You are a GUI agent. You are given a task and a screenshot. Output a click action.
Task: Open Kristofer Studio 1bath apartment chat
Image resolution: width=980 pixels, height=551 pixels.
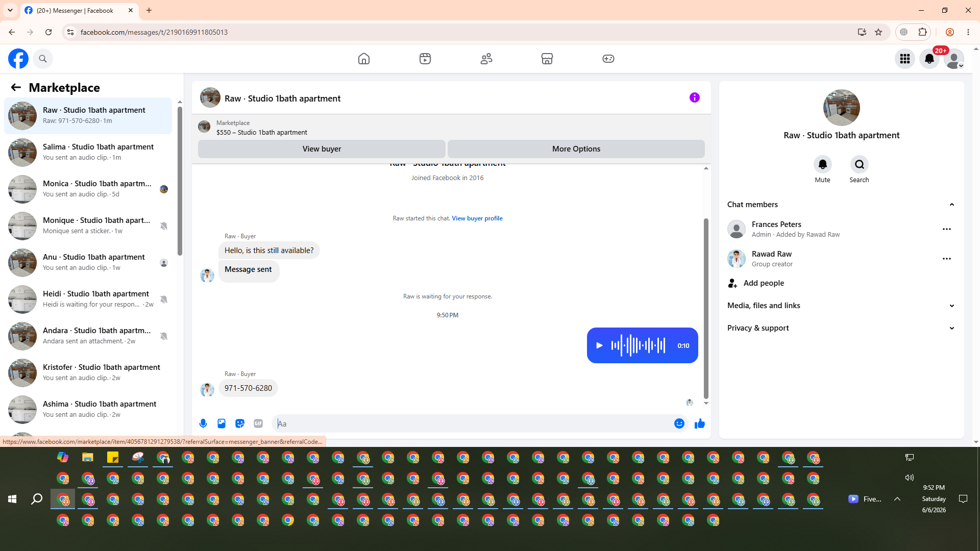click(88, 372)
